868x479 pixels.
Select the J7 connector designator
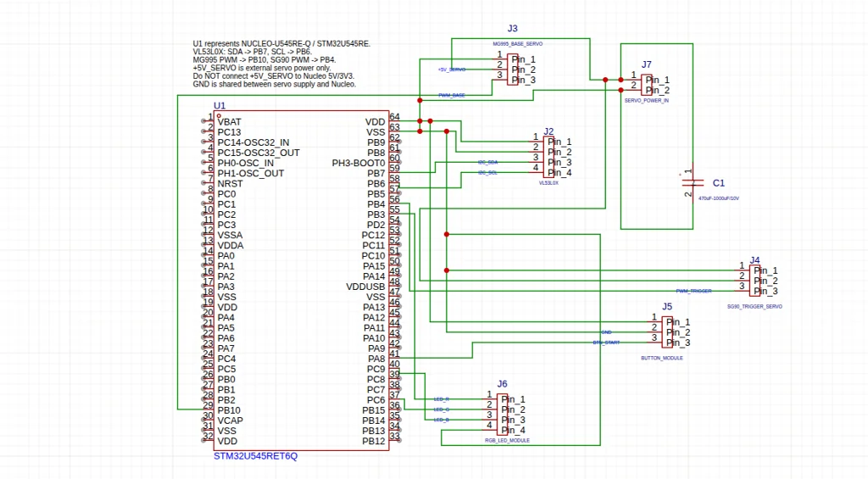coord(647,64)
